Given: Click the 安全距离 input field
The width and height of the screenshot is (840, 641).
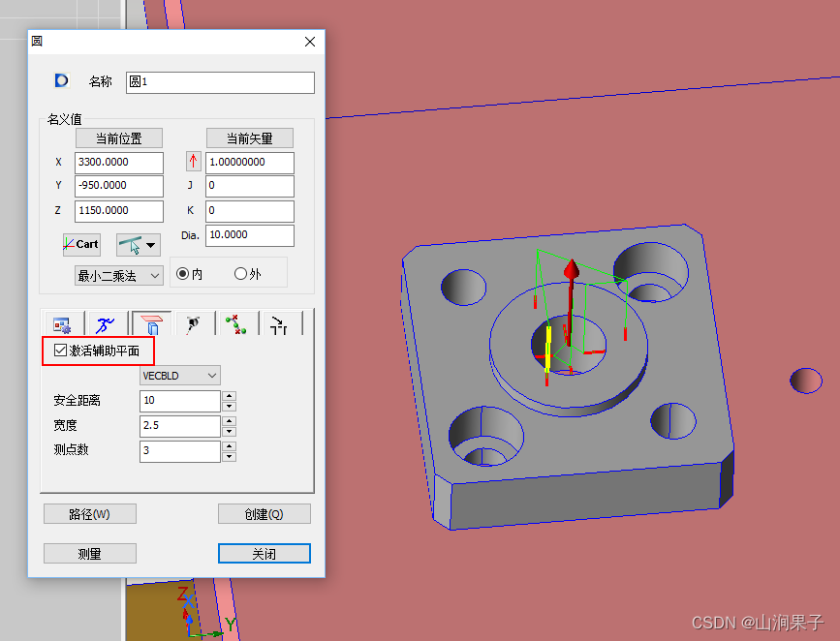Looking at the screenshot, I should [x=180, y=401].
